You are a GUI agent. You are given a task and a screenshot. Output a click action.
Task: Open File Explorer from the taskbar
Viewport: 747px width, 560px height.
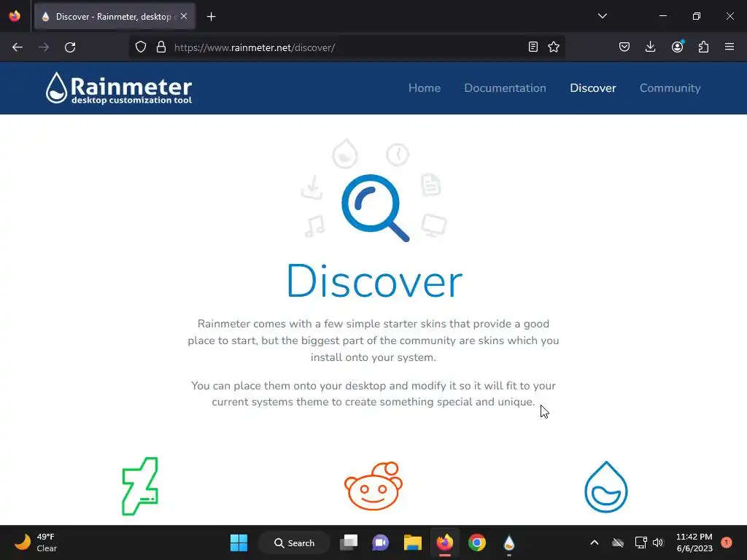click(413, 542)
